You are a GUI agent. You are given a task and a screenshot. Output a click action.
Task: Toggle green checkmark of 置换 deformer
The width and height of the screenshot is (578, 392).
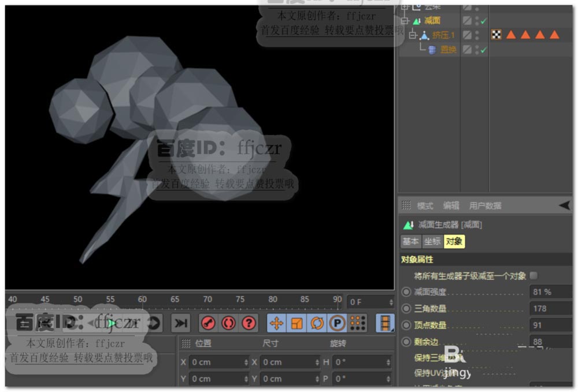point(484,50)
